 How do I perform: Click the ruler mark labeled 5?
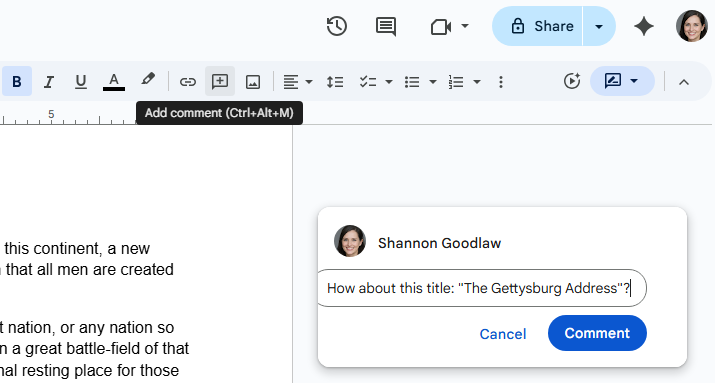click(x=51, y=114)
